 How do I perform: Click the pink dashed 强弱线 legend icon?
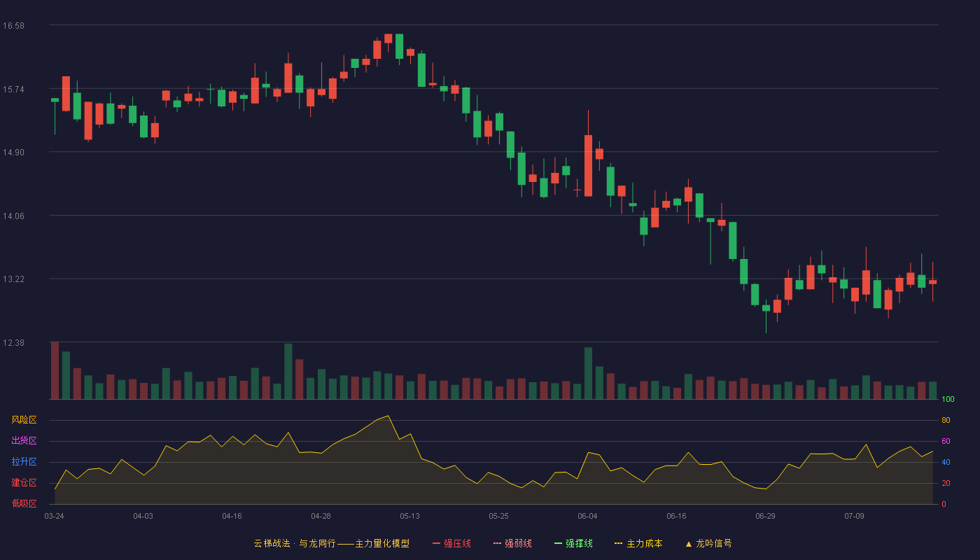click(x=497, y=543)
